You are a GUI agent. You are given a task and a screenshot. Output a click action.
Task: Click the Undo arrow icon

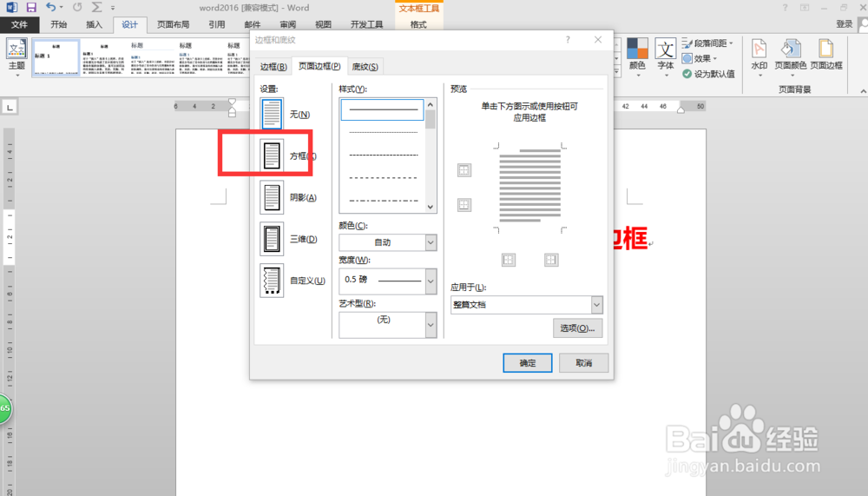coord(51,7)
